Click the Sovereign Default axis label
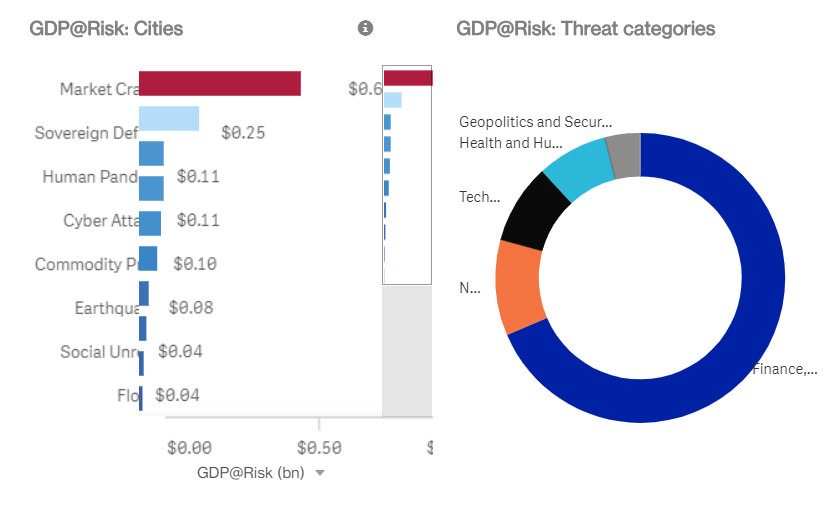 click(86, 132)
